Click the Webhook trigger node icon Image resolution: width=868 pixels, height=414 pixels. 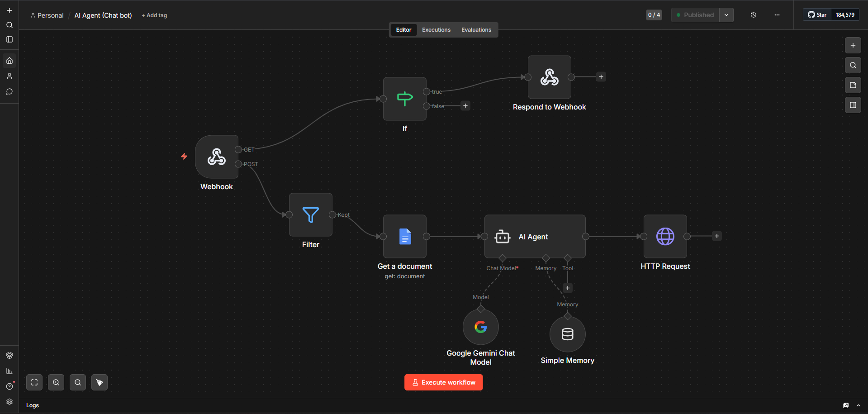point(217,157)
